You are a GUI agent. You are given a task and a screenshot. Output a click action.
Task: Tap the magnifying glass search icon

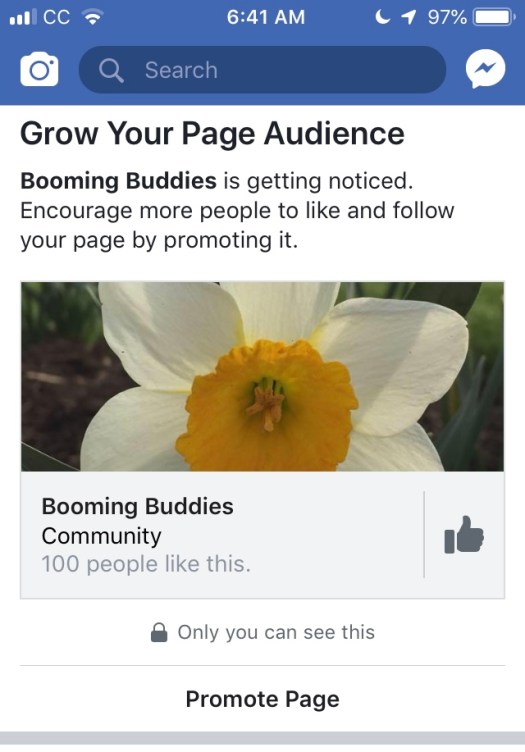(x=111, y=70)
